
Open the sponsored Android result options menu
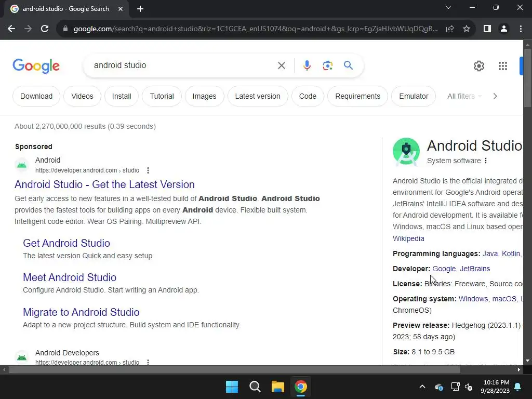click(x=148, y=170)
